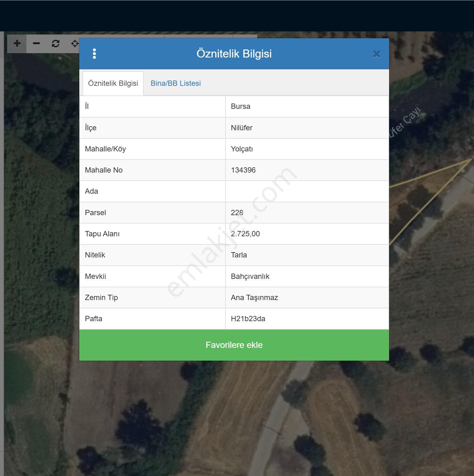Click the Ada row label

coord(91,191)
